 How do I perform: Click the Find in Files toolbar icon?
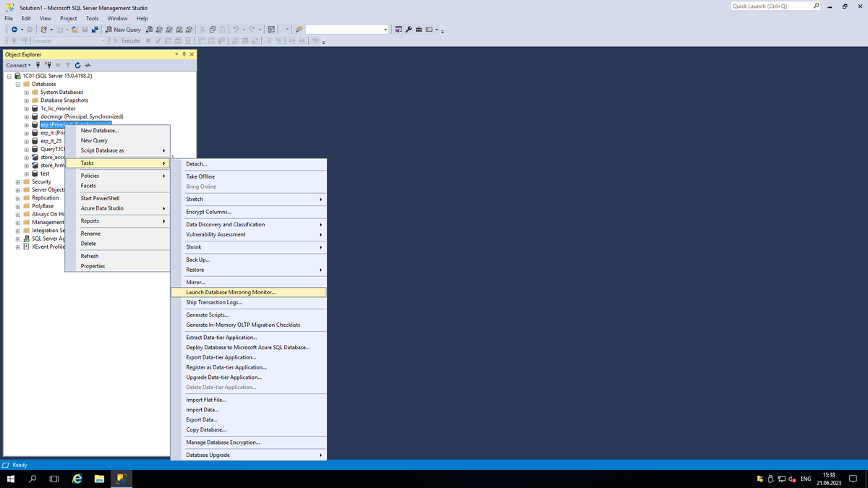point(299,30)
